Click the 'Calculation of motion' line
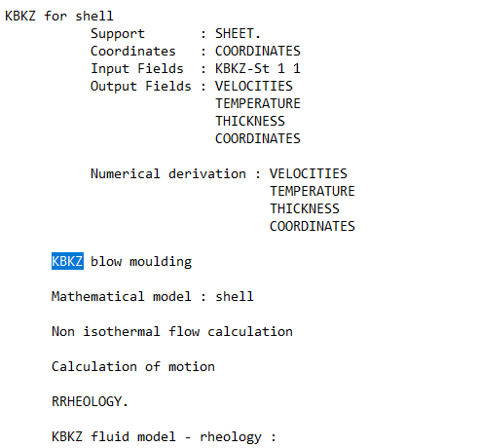 133,366
